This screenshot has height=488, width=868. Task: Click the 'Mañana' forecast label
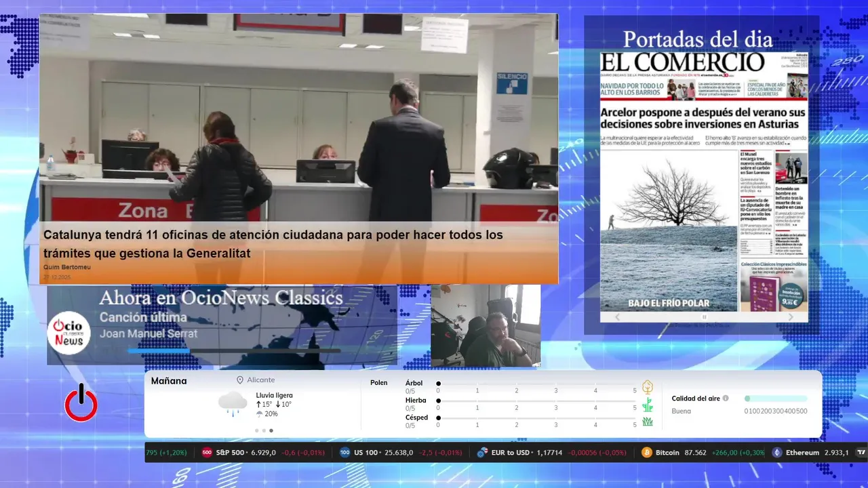tap(169, 381)
